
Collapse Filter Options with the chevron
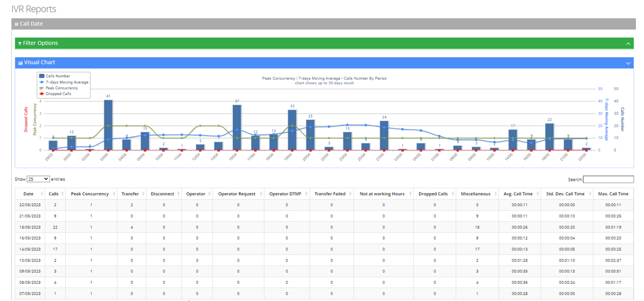[x=628, y=44]
